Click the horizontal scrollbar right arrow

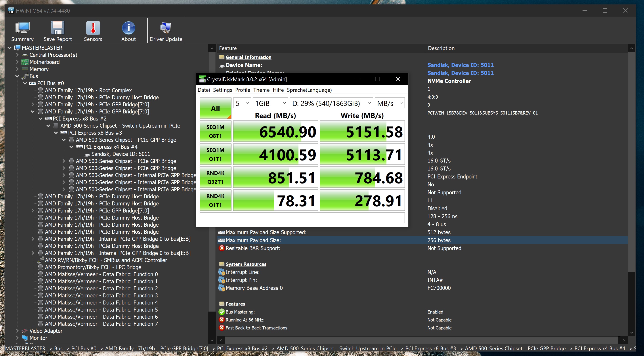pos(624,340)
